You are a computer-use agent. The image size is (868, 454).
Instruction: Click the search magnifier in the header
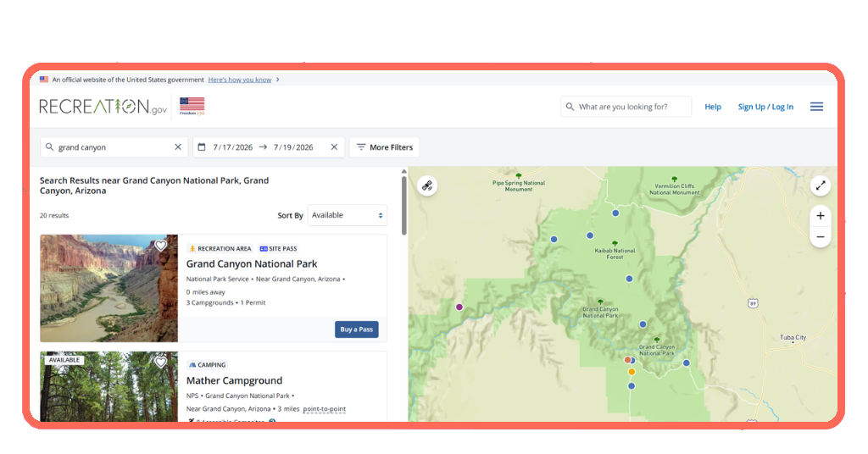[570, 107]
